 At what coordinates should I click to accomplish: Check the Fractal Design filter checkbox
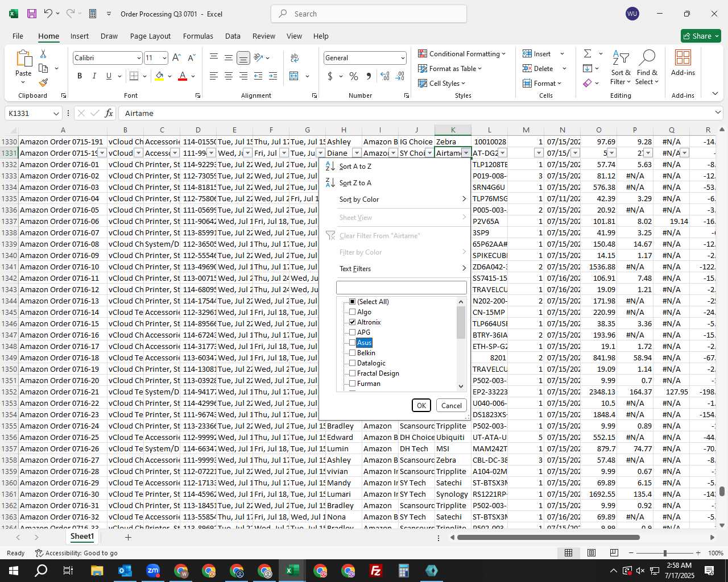(353, 373)
